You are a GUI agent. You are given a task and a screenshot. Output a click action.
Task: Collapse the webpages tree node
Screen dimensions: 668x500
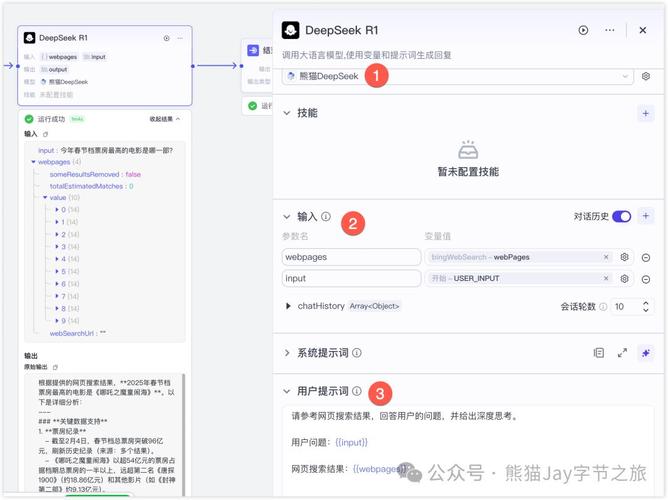tap(33, 162)
